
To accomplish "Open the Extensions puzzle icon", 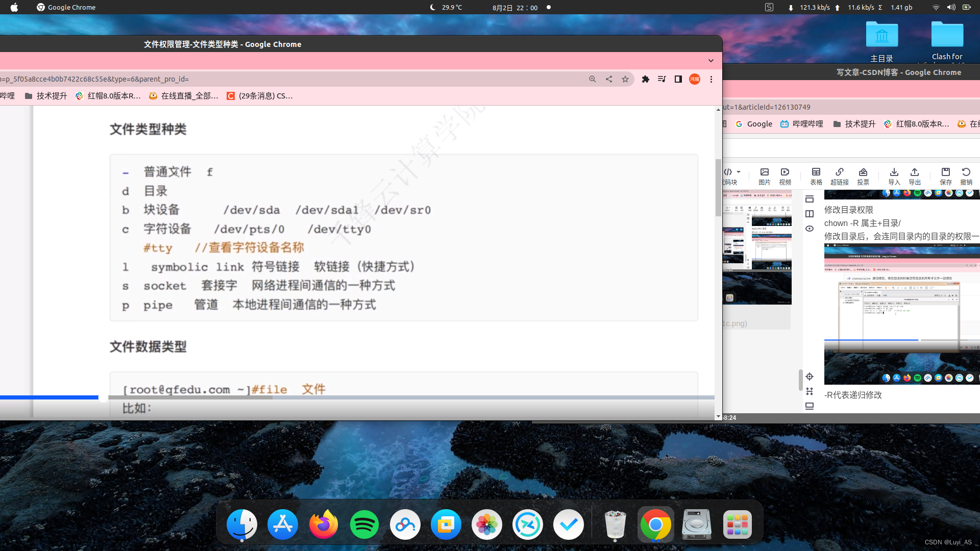I will click(x=646, y=79).
